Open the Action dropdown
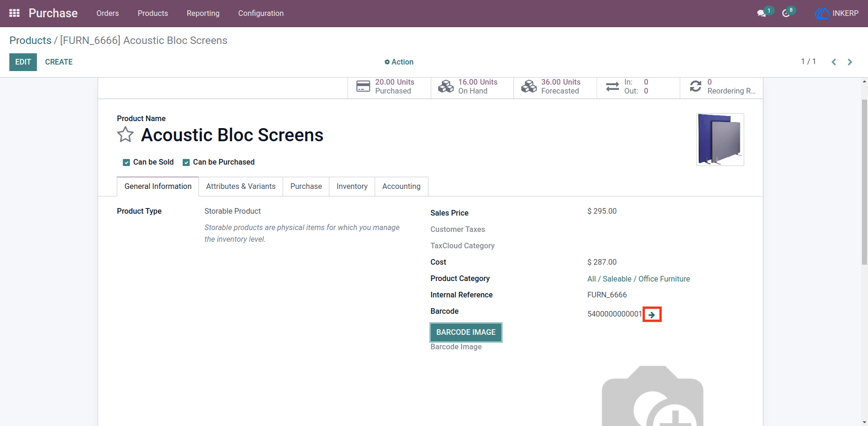 tap(399, 62)
